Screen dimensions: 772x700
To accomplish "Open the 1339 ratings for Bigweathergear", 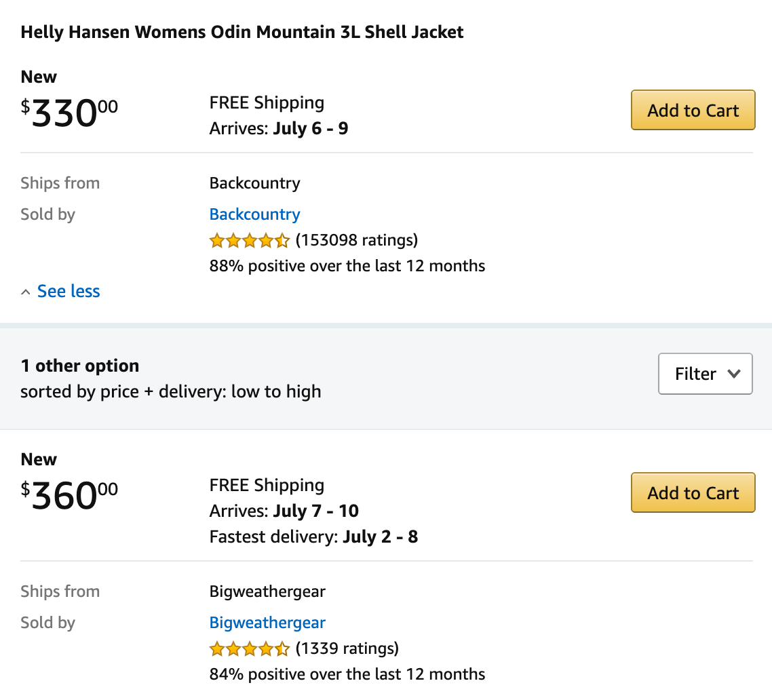I will tap(348, 648).
